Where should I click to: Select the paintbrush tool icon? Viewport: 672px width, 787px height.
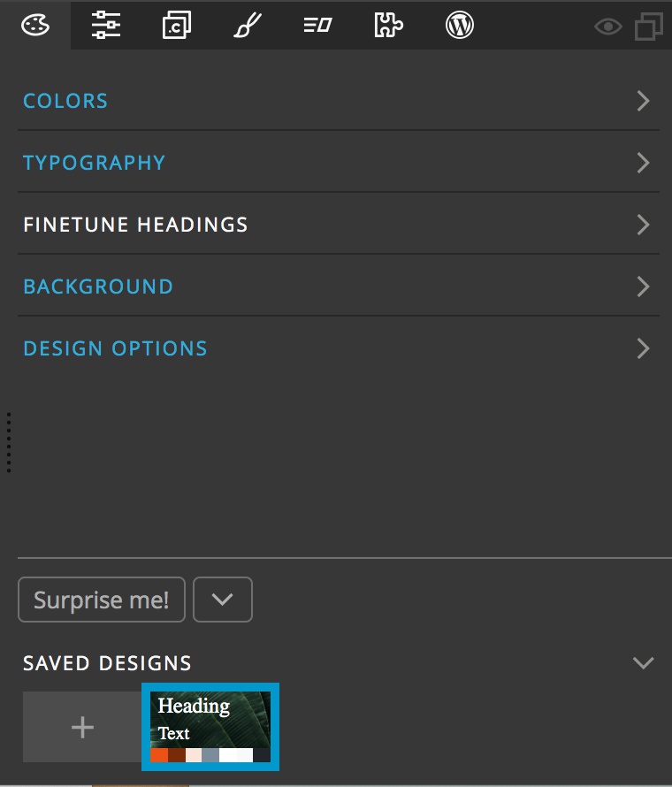pyautogui.click(x=248, y=25)
